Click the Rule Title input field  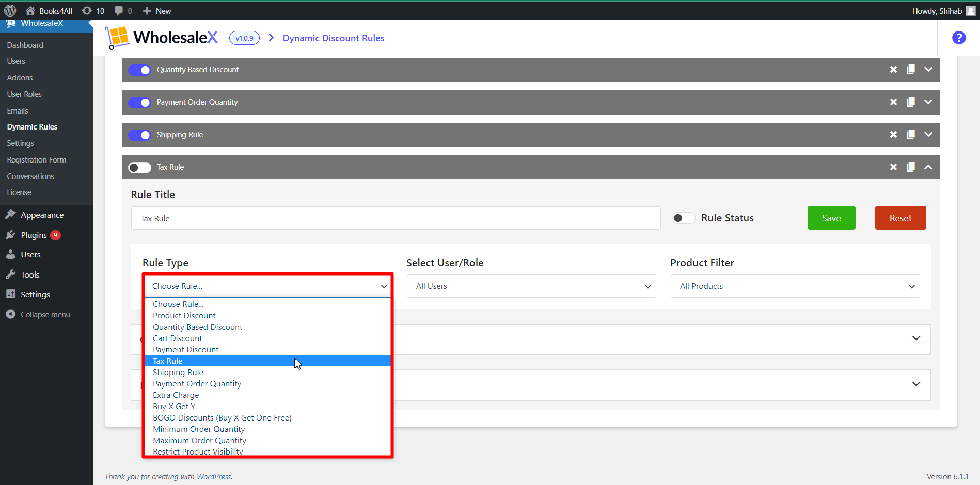tap(396, 218)
